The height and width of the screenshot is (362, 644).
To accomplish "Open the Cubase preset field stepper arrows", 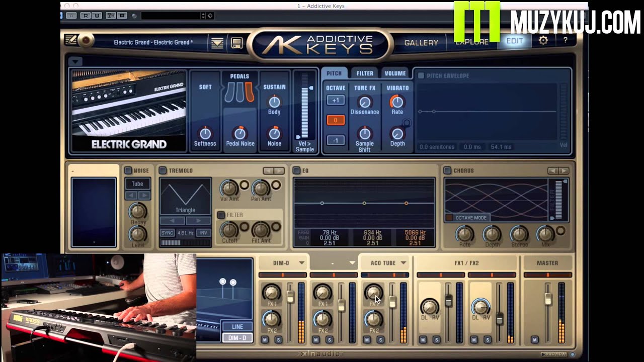I will 203,16.
